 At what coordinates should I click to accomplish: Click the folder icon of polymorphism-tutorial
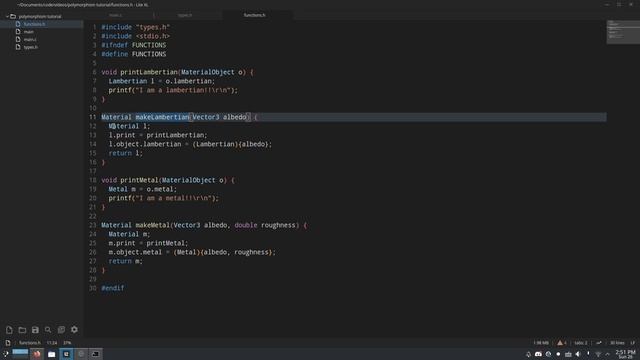point(13,16)
